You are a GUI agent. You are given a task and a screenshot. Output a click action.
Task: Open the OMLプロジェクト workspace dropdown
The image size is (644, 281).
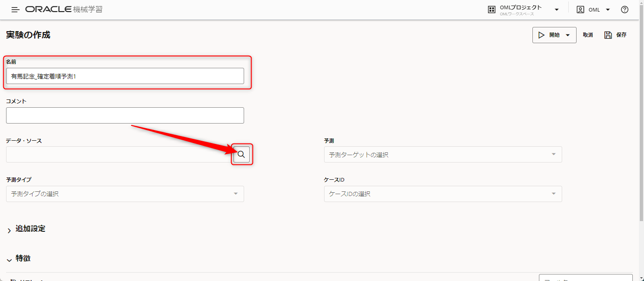pos(557,10)
